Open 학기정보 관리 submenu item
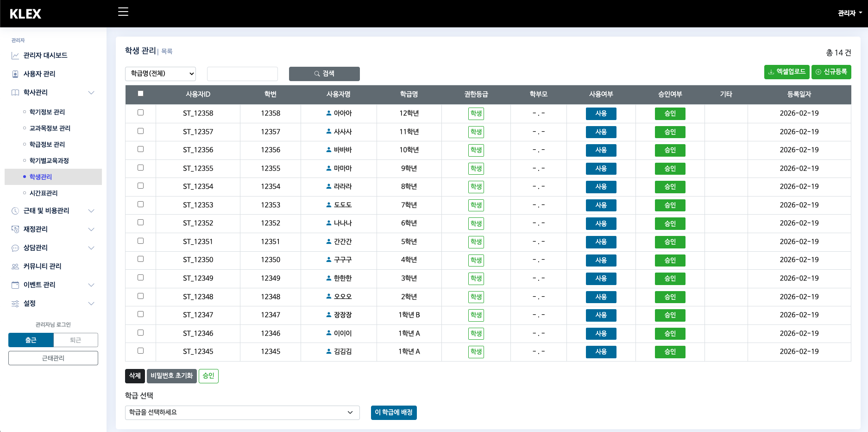This screenshot has width=868, height=432. [x=47, y=112]
